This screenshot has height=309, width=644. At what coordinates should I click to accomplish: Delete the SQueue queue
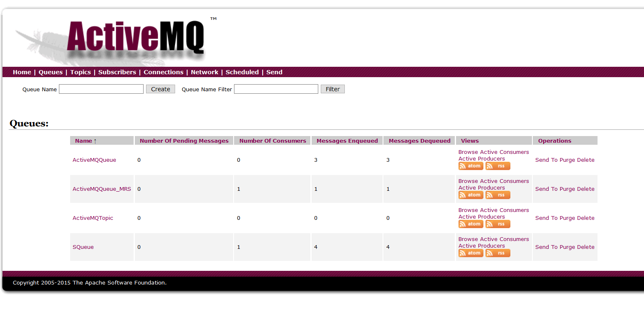[x=586, y=247]
